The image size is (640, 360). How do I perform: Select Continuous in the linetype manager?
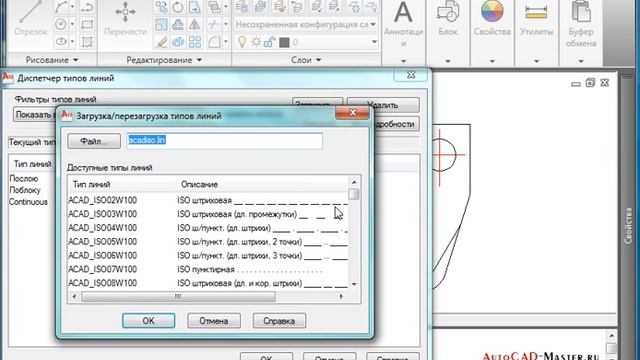tap(28, 202)
